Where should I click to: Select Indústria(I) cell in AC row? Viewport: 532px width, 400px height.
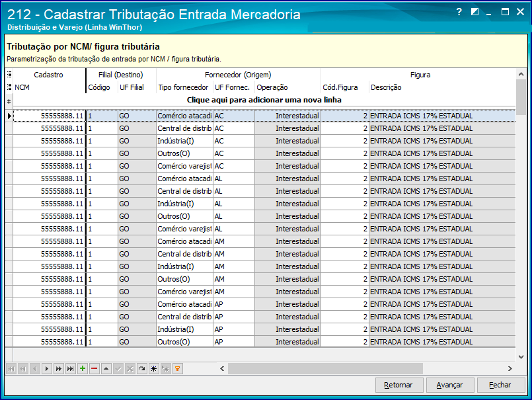(x=184, y=141)
